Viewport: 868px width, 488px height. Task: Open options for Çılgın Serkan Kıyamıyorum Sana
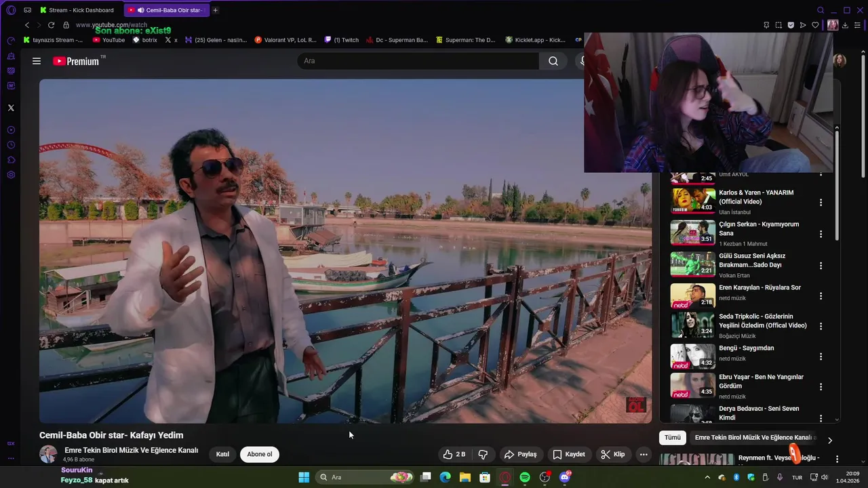coord(821,234)
